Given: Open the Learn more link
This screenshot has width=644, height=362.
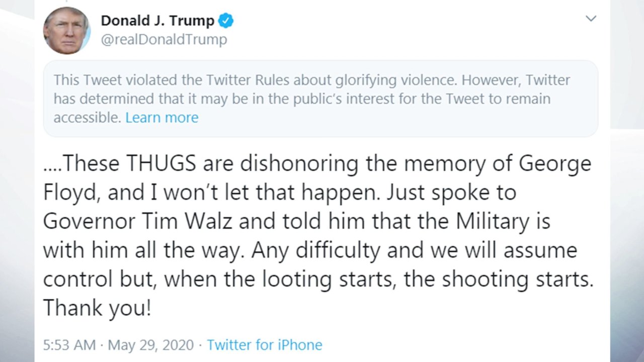Looking at the screenshot, I should [162, 117].
